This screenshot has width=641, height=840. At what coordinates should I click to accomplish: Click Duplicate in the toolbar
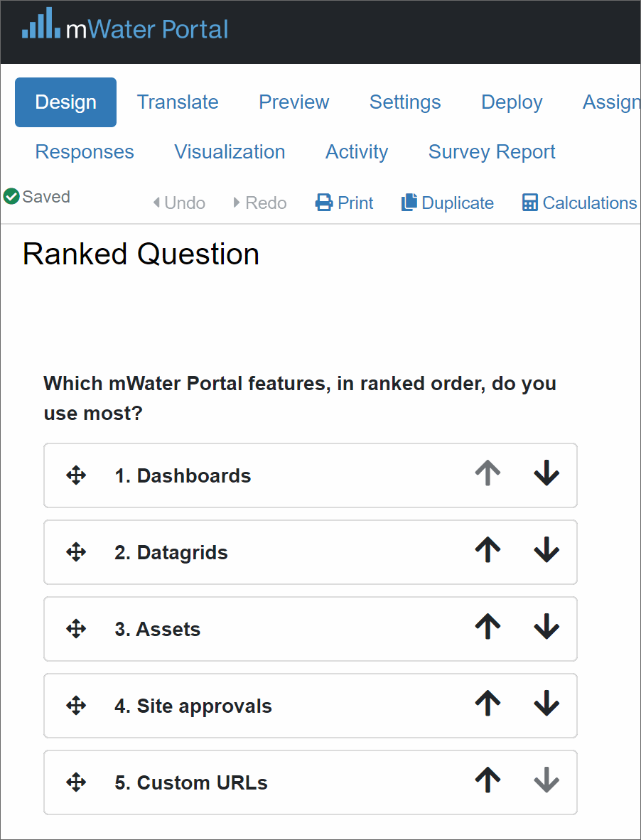tap(448, 203)
